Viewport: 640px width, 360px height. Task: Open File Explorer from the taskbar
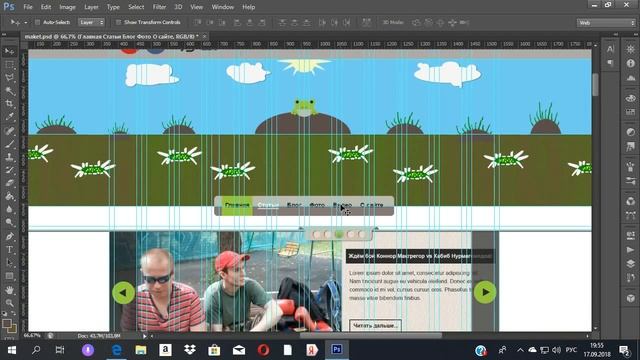tap(141, 350)
